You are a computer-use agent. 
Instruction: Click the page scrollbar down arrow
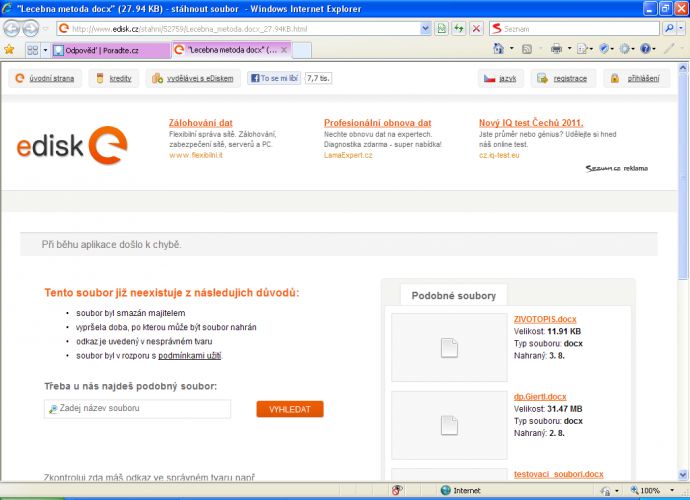pyautogui.click(x=683, y=474)
